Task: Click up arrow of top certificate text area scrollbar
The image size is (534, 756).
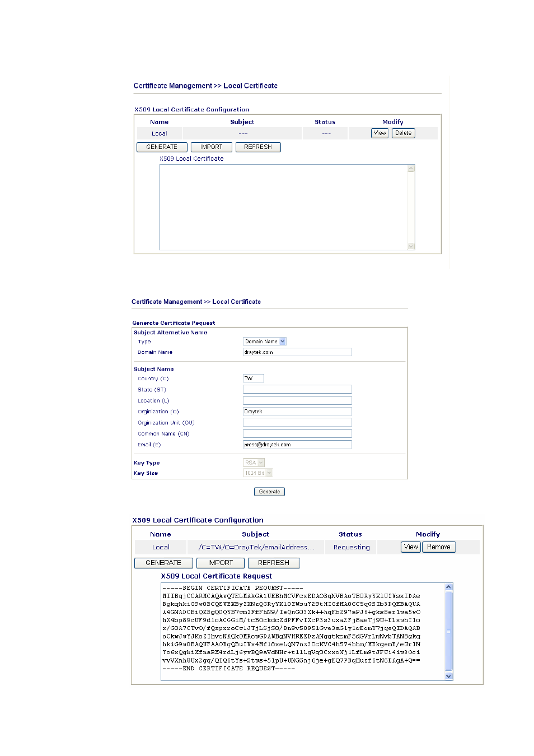Action: [x=411, y=168]
